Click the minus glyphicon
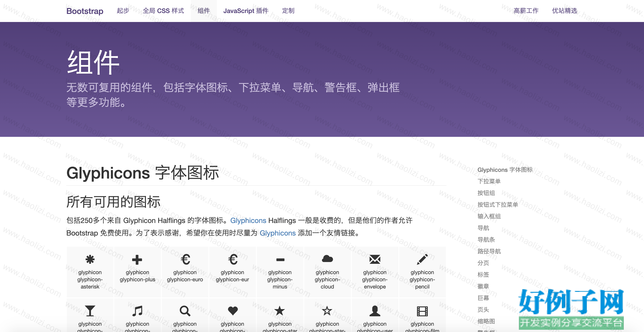This screenshot has height=332, width=644. [280, 260]
